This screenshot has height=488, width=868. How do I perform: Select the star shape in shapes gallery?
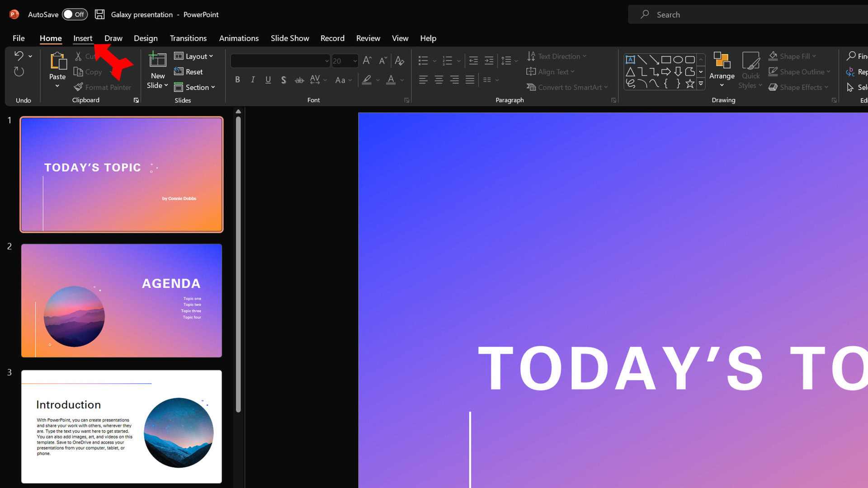tap(689, 84)
